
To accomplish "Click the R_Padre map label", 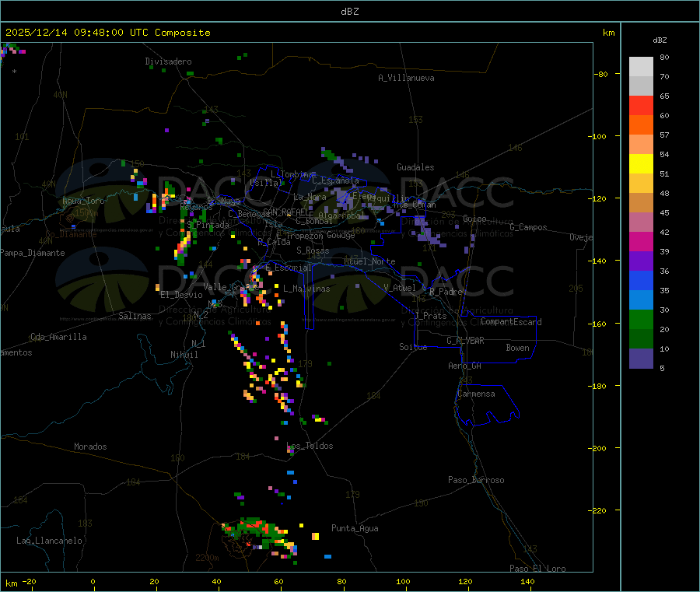I will tap(446, 292).
